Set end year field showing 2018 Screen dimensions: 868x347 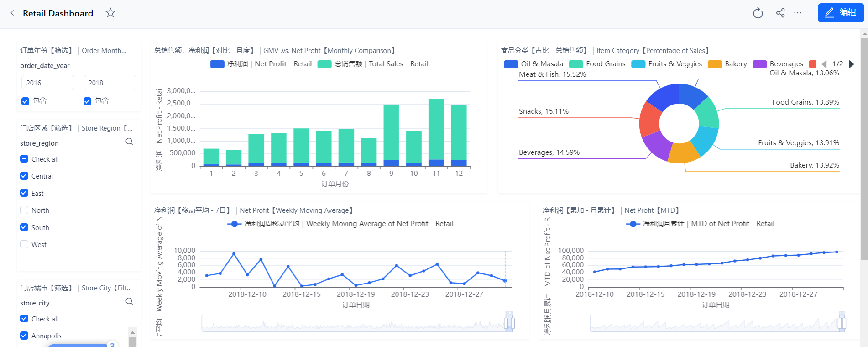pyautogui.click(x=110, y=83)
